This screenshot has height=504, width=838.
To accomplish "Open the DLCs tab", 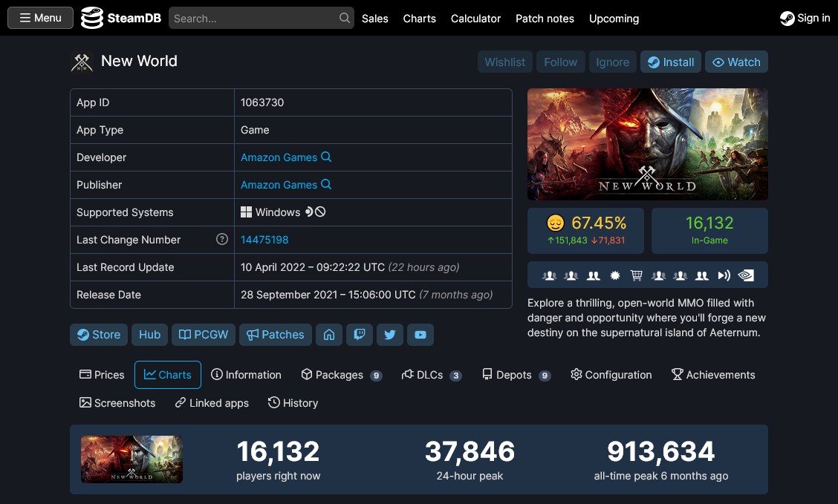I will (432, 375).
